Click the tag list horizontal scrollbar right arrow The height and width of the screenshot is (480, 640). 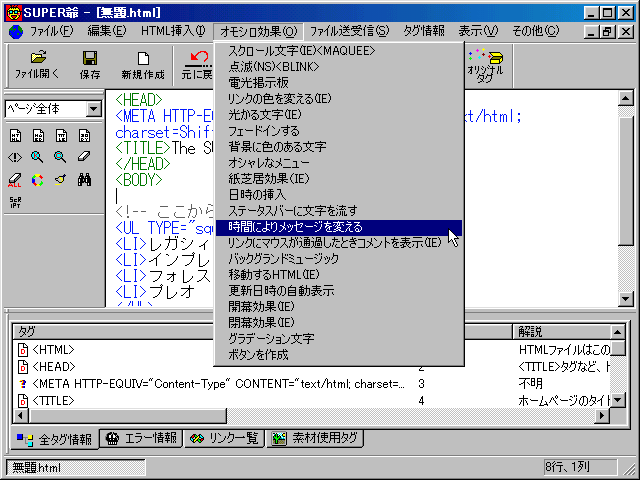coord(602,416)
